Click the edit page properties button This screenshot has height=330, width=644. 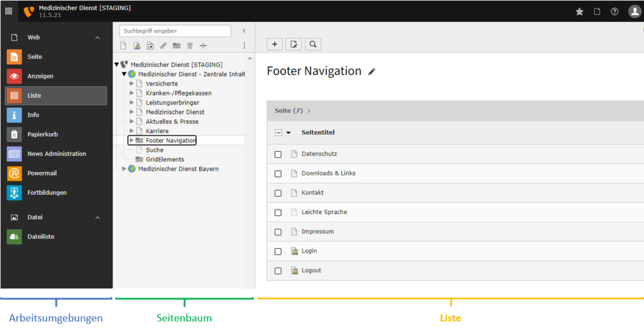[293, 44]
